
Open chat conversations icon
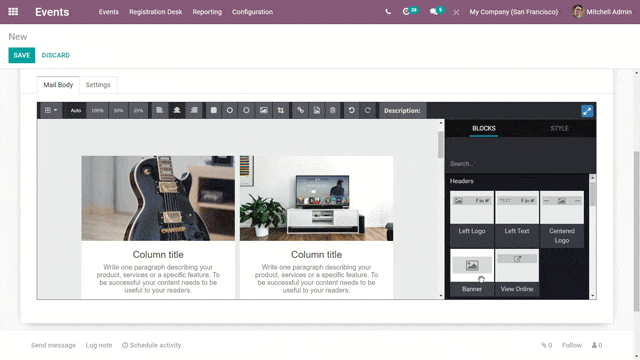tap(436, 11)
